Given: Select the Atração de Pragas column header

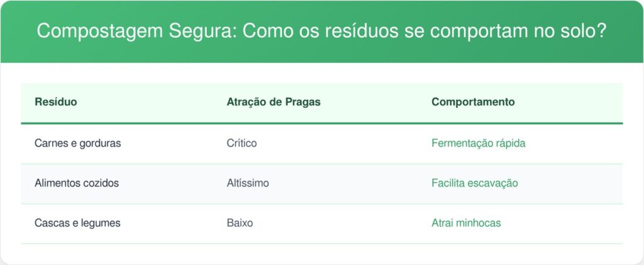Looking at the screenshot, I should coord(274,102).
